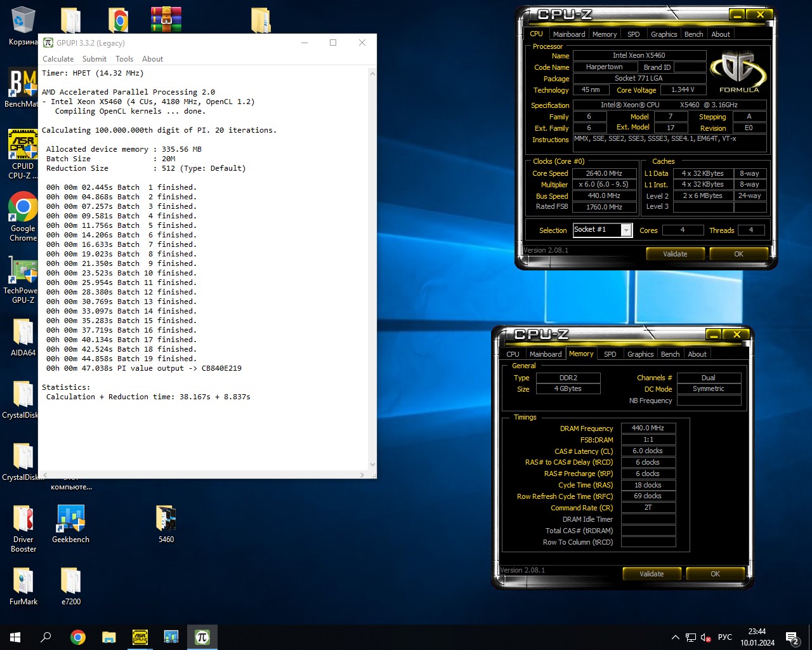The width and height of the screenshot is (812, 650).
Task: Minimize the upper CPU-Z window
Action: tap(737, 15)
